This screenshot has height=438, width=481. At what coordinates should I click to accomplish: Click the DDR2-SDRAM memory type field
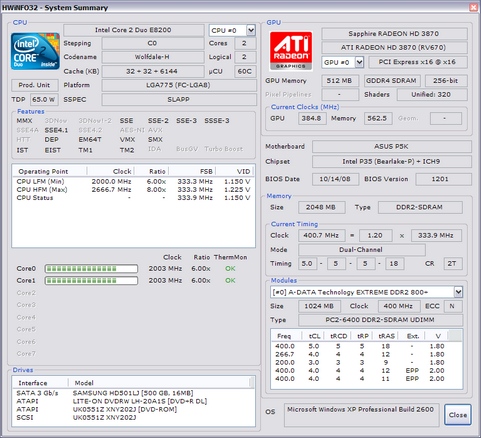[x=420, y=207]
